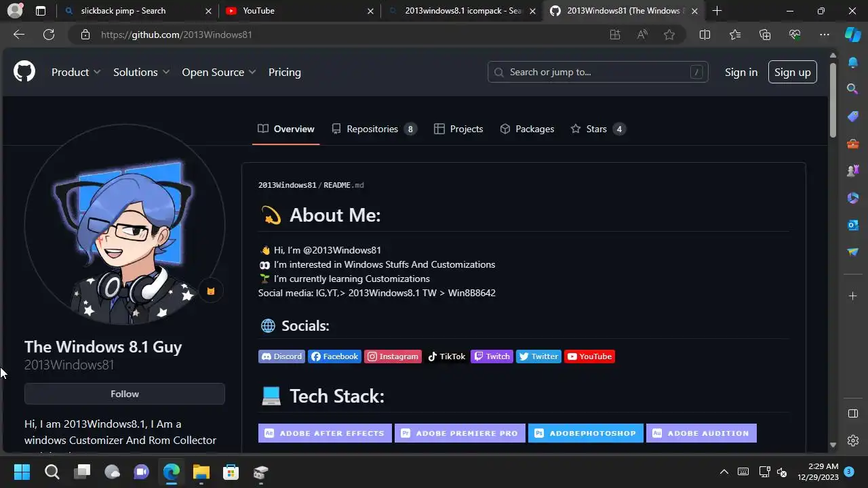
Task: Open the tab actions menu icon
Action: pos(41,11)
